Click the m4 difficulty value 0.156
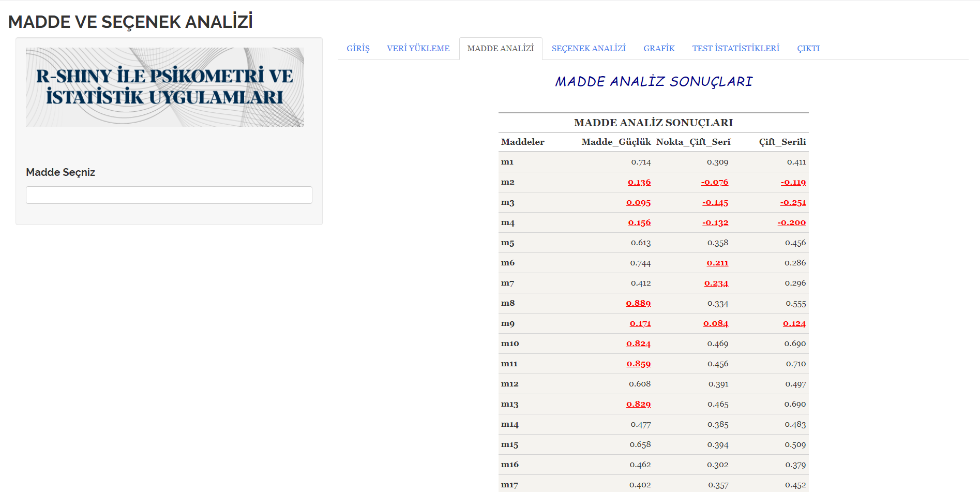 [639, 222]
